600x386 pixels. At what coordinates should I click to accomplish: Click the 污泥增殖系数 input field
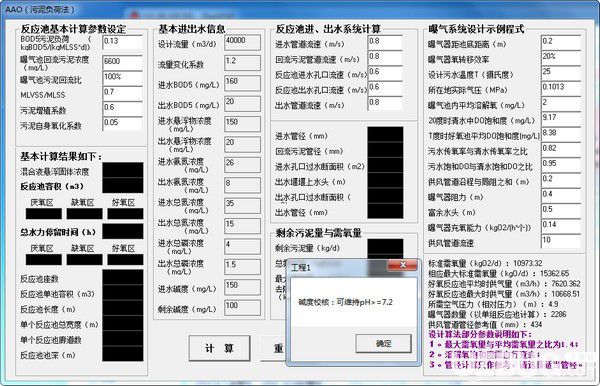[122, 108]
